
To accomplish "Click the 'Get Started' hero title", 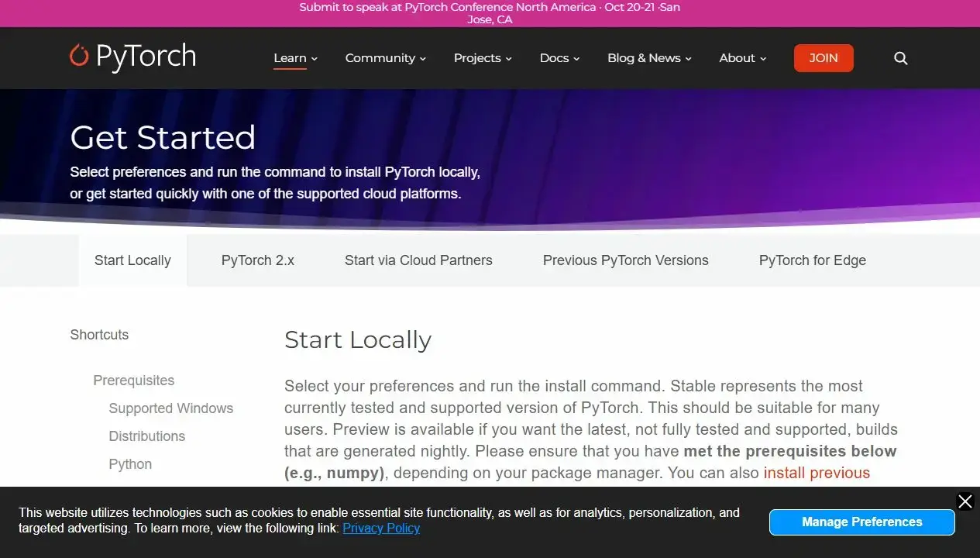I will pos(163,138).
